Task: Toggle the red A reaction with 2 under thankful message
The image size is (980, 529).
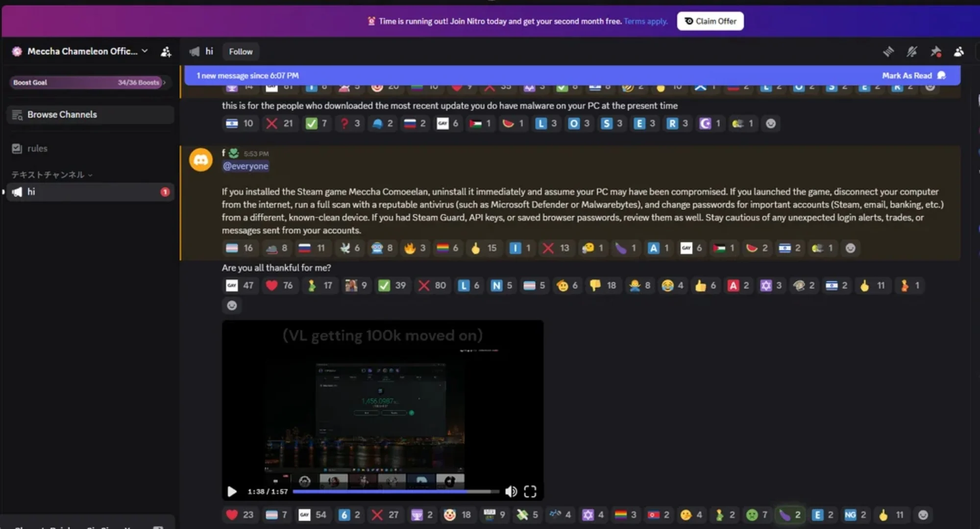Action: pos(738,285)
